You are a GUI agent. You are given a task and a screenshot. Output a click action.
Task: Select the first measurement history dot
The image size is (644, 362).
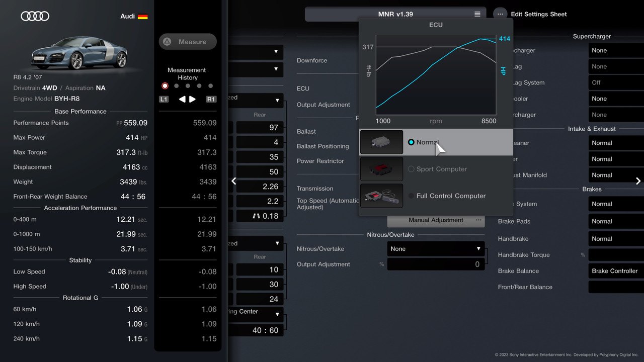tap(165, 86)
